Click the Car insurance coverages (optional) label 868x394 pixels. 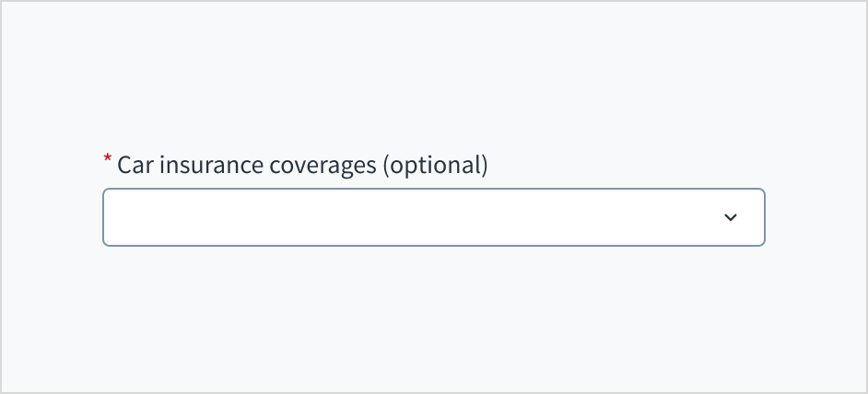tap(302, 166)
